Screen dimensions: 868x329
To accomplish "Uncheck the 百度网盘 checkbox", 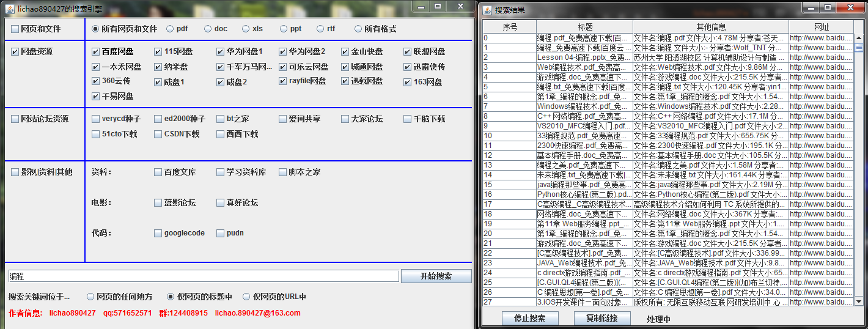I will coord(95,52).
